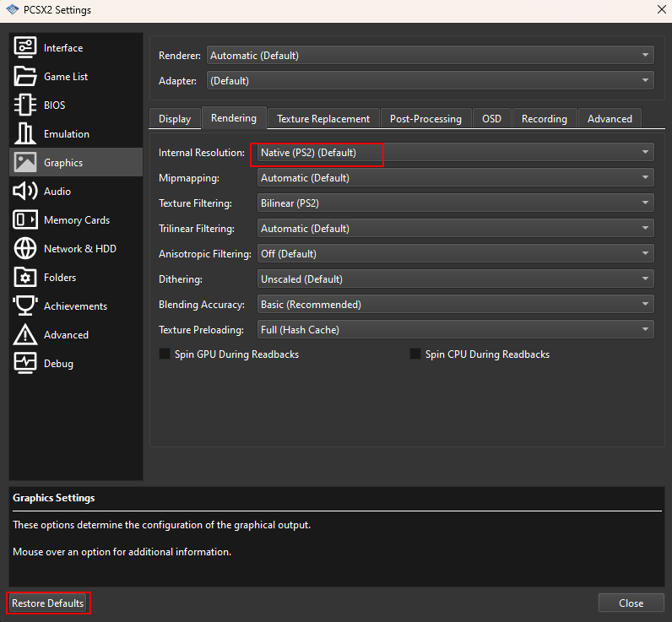672x622 pixels.
Task: Select the Rendering tab
Action: [x=234, y=118]
